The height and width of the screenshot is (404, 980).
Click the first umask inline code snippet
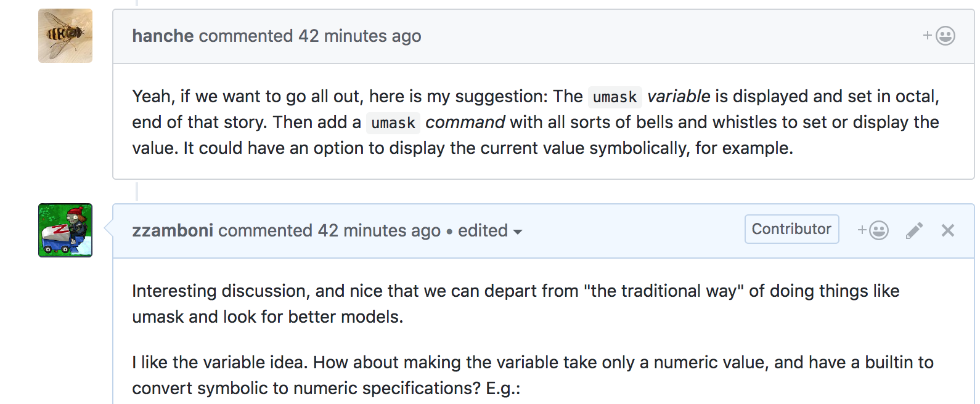coord(614,97)
